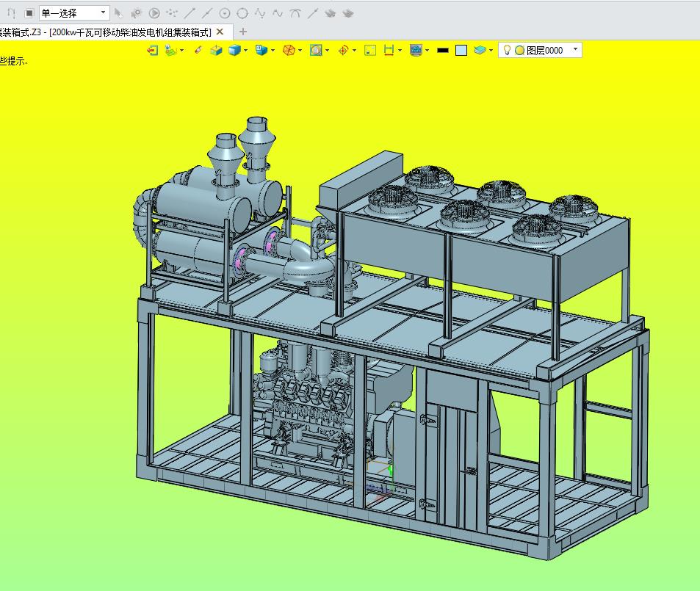Click the monitor display settings icon
The height and width of the screenshot is (591, 700).
point(416,51)
